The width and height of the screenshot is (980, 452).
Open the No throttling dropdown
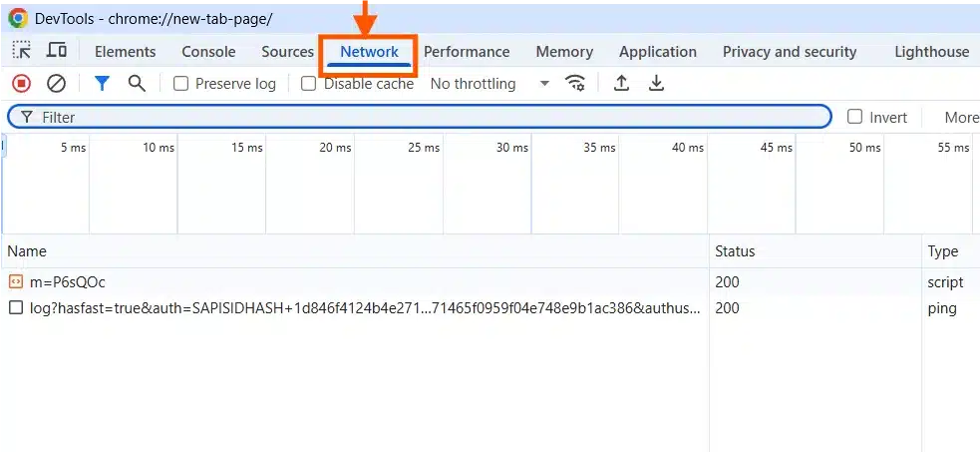[490, 84]
